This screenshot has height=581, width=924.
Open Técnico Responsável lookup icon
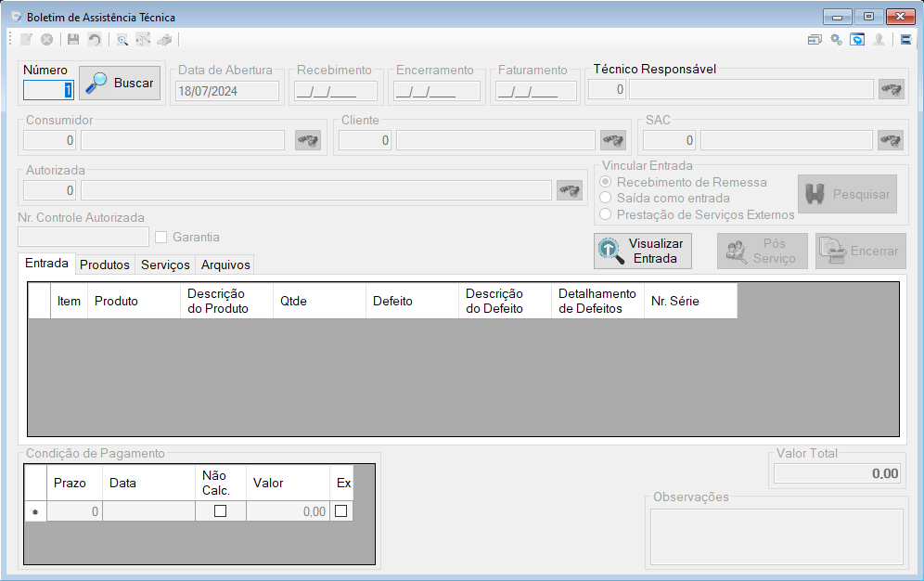tap(891, 90)
